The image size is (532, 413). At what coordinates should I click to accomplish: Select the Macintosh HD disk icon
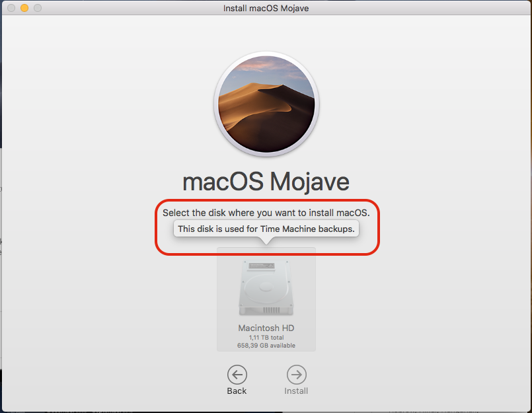tap(266, 287)
